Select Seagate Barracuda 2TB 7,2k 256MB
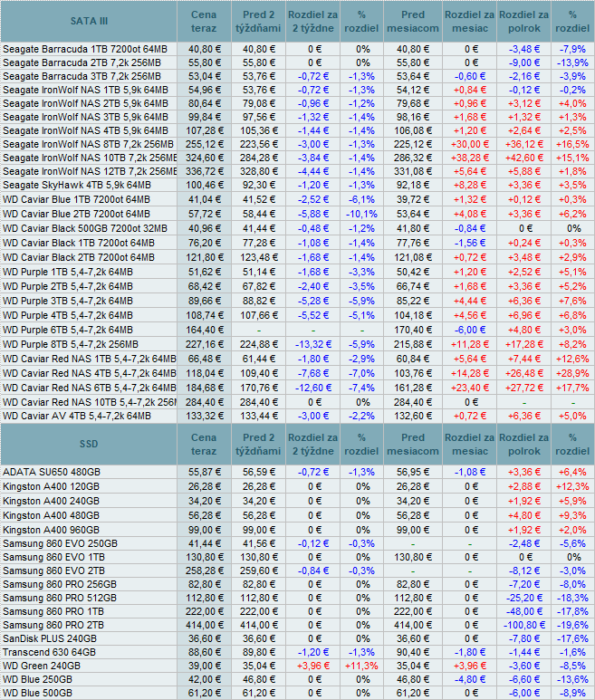Image resolution: width=595 pixels, height=700 pixels. 82,62
